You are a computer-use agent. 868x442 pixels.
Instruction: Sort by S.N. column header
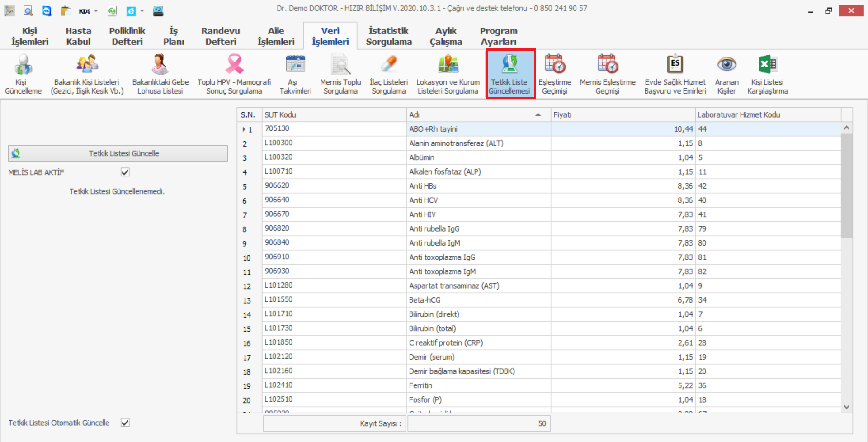point(249,115)
